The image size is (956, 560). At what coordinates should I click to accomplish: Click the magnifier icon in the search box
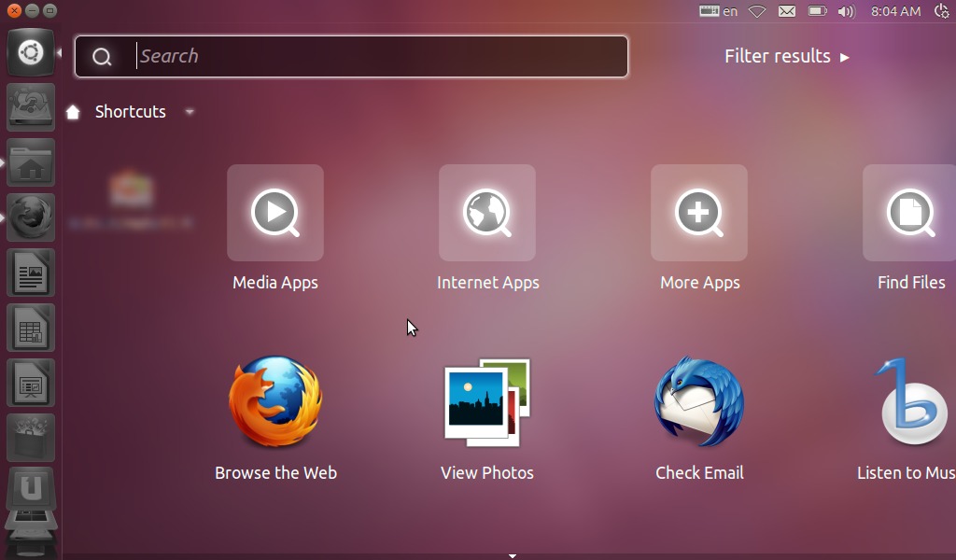[102, 57]
